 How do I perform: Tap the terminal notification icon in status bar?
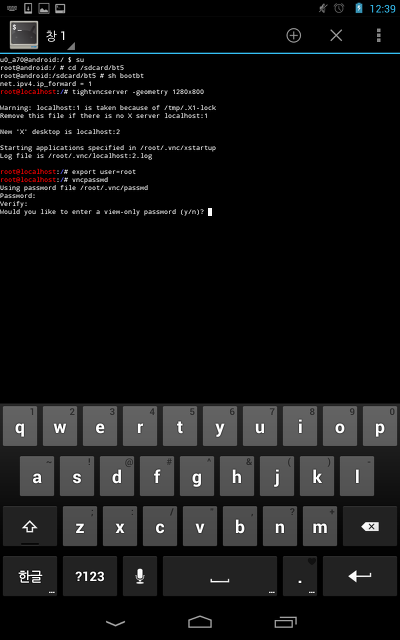coord(60,8)
